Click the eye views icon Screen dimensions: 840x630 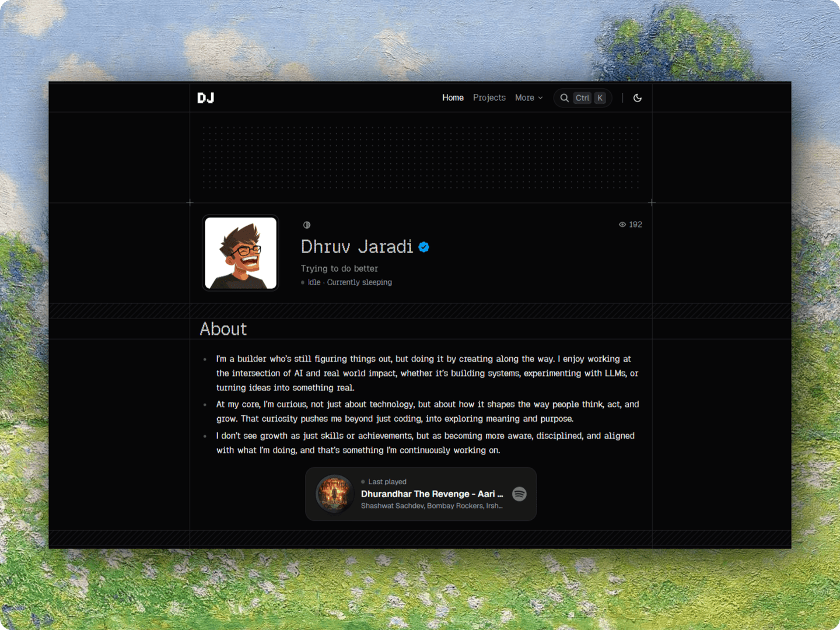pos(622,225)
